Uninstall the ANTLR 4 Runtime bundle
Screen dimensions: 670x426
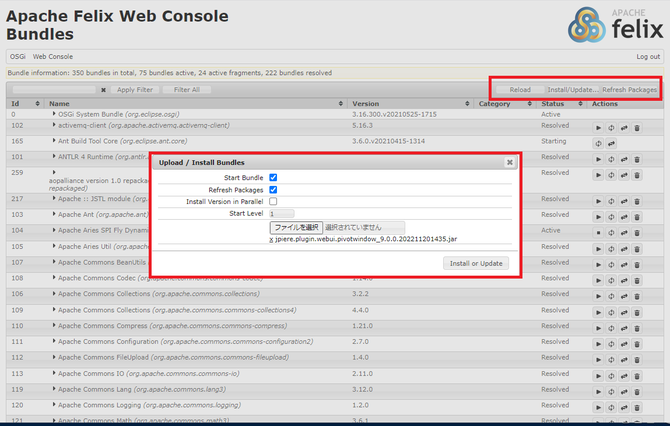(637, 159)
